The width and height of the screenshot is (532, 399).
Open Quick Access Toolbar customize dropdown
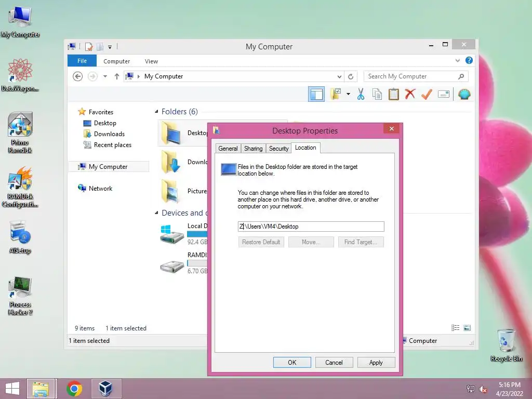pyautogui.click(x=110, y=47)
